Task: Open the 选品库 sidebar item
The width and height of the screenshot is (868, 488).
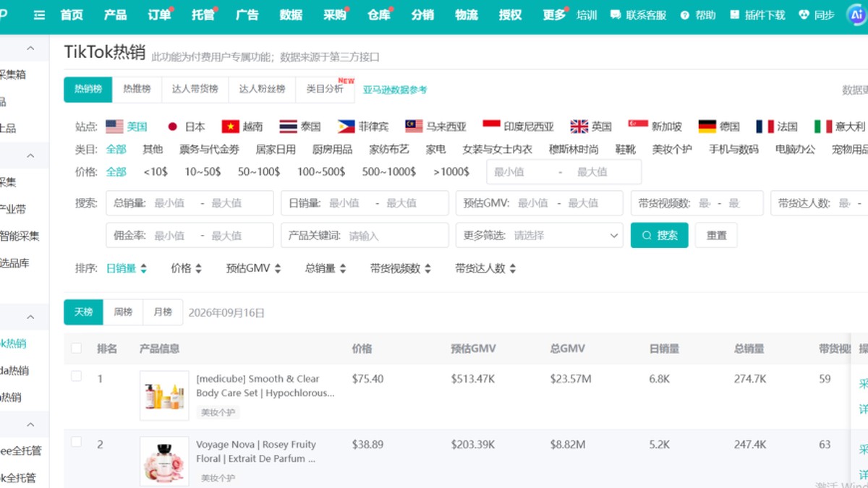Action: (x=15, y=263)
